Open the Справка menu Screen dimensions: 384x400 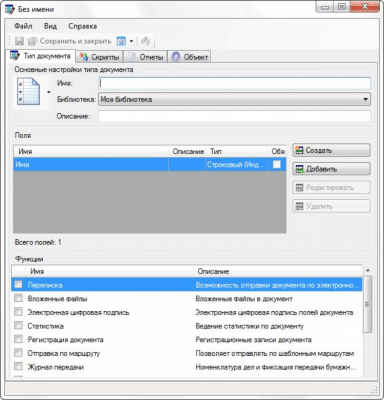pos(83,26)
